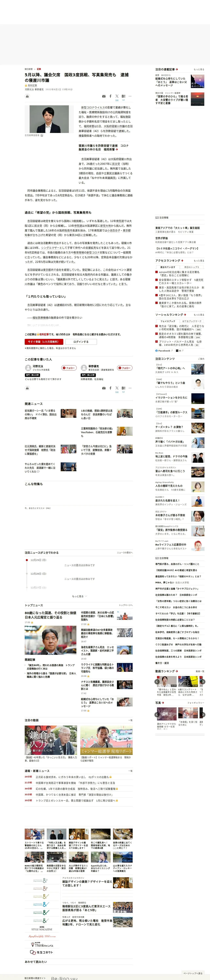Screen dimensions: 210x980
Task: Open 動画一覧 link
Action: (200, 671)
